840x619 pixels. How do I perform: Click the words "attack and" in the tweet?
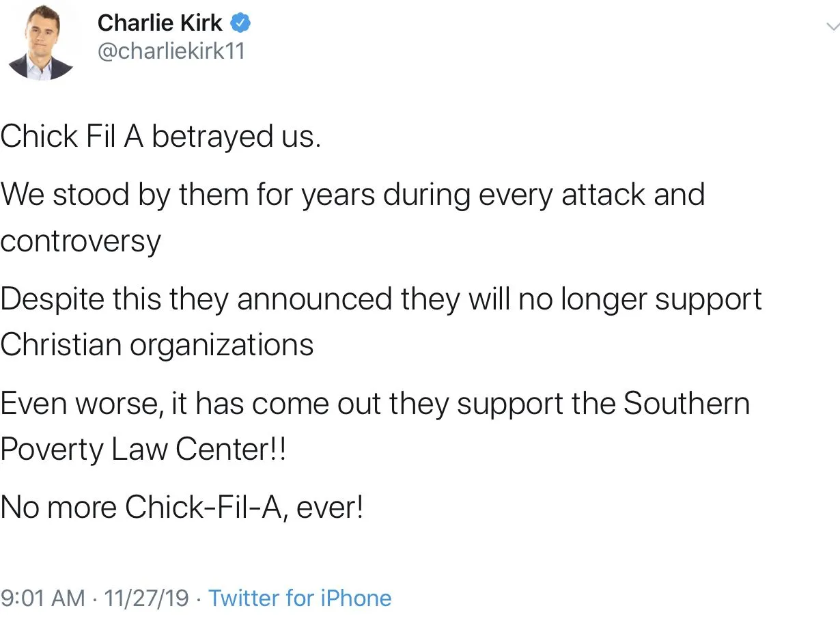(632, 195)
